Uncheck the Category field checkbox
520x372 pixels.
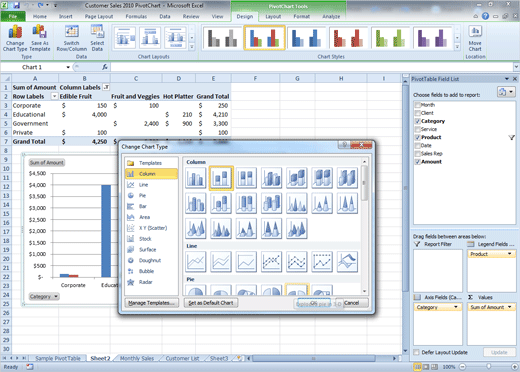click(x=417, y=121)
